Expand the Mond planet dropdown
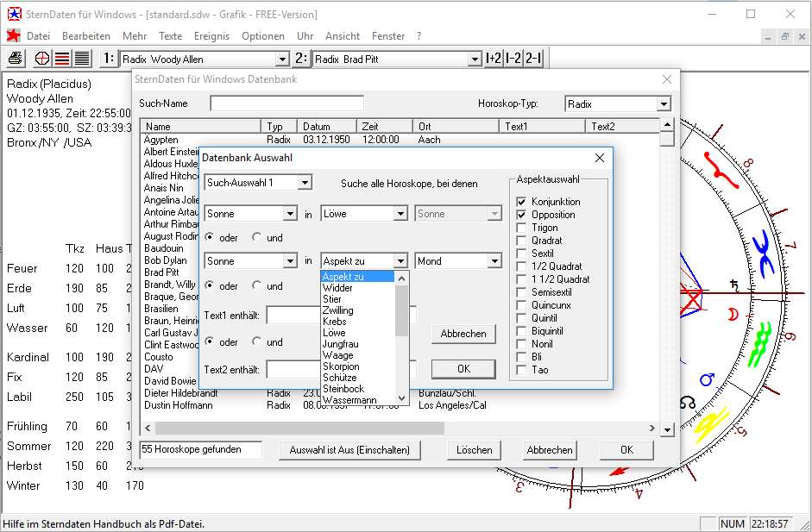 (x=494, y=261)
